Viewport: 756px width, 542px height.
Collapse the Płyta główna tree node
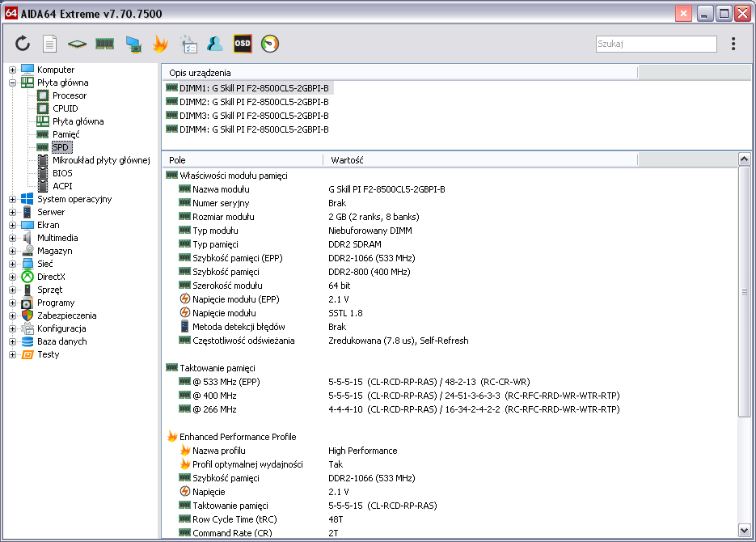coord(13,83)
